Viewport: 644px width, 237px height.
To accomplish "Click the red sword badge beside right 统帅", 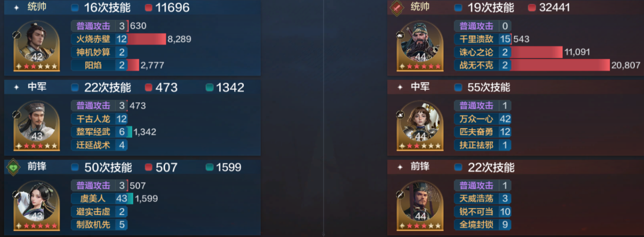I will tap(396, 7).
